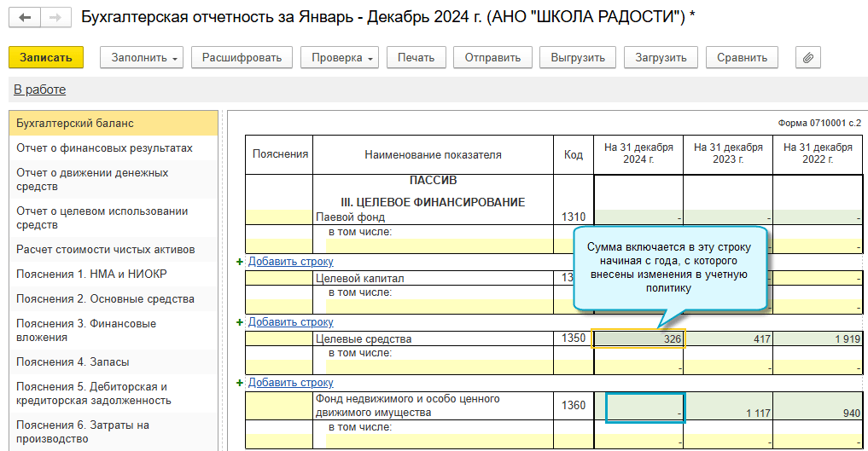Select the 326 value cell for Целевые средства
The width and height of the screenshot is (868, 451).
click(638, 338)
